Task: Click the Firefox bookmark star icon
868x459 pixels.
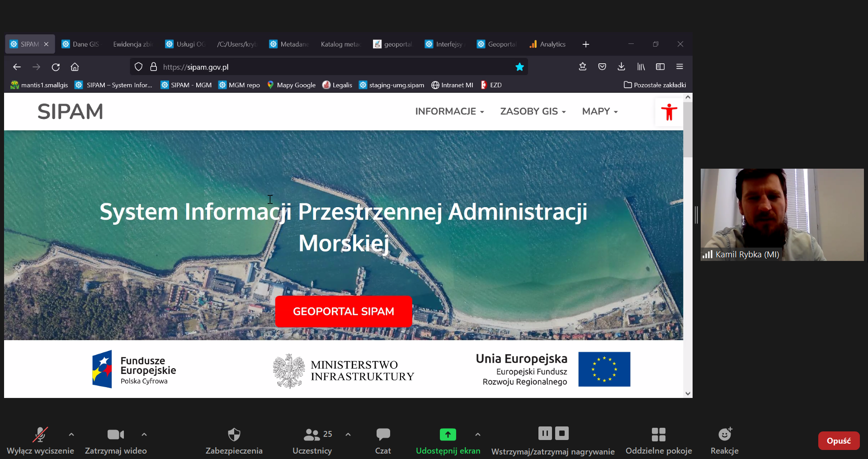Action: [519, 67]
